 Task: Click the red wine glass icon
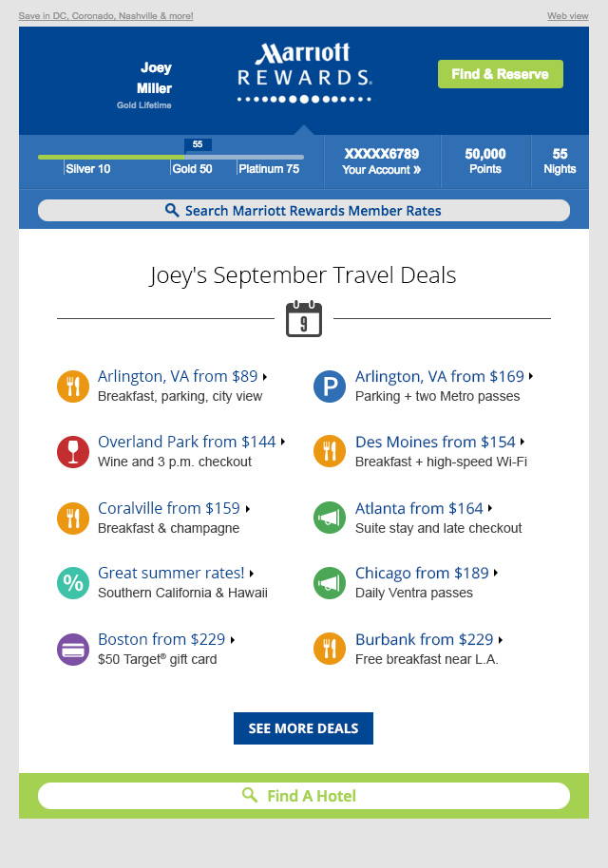point(73,452)
